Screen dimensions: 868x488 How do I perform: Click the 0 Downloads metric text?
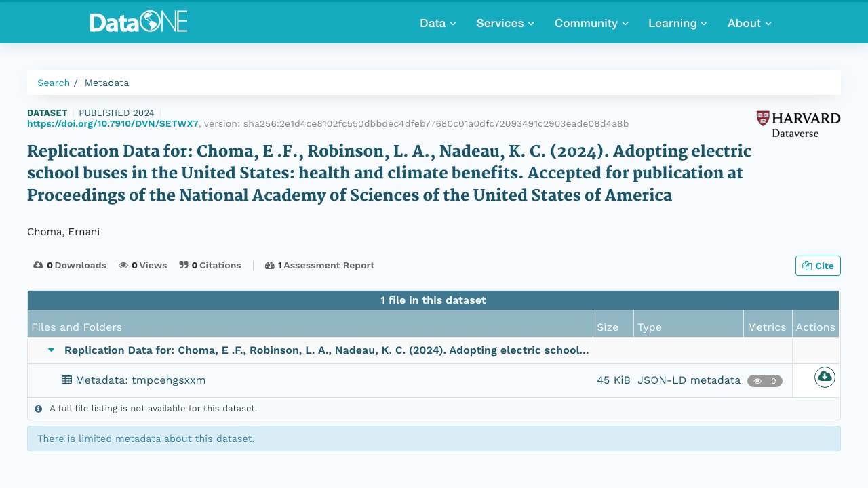pos(77,266)
